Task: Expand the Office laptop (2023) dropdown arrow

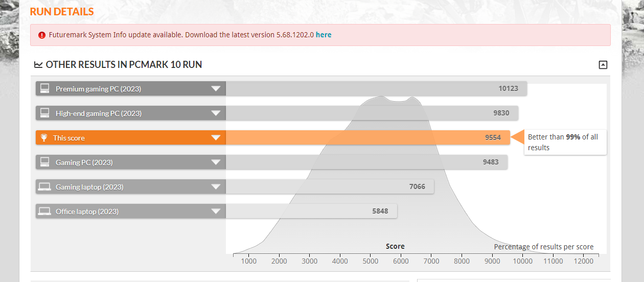Action: point(216,211)
